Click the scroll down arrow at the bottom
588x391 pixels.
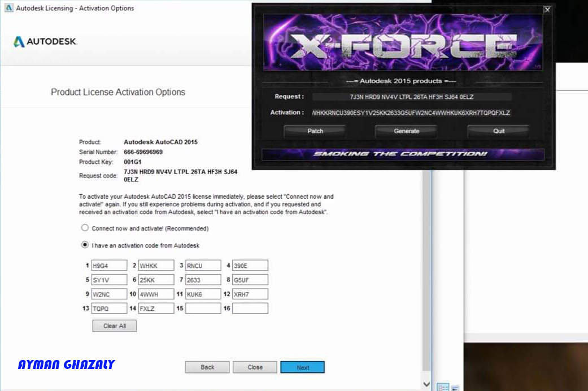tap(426, 384)
